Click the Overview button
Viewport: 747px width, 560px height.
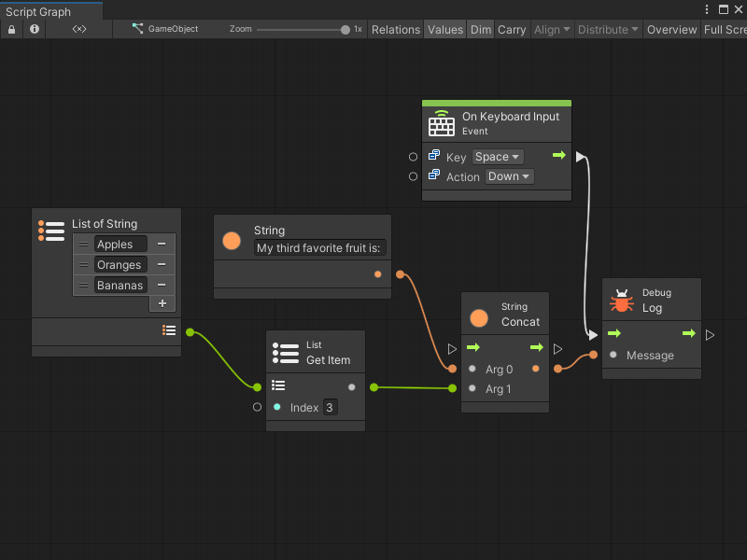[x=671, y=29]
